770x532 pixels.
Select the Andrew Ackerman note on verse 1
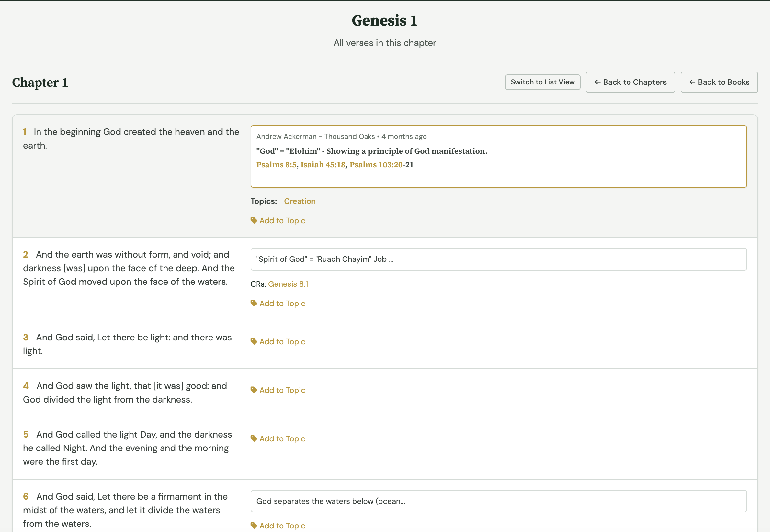pyautogui.click(x=499, y=156)
